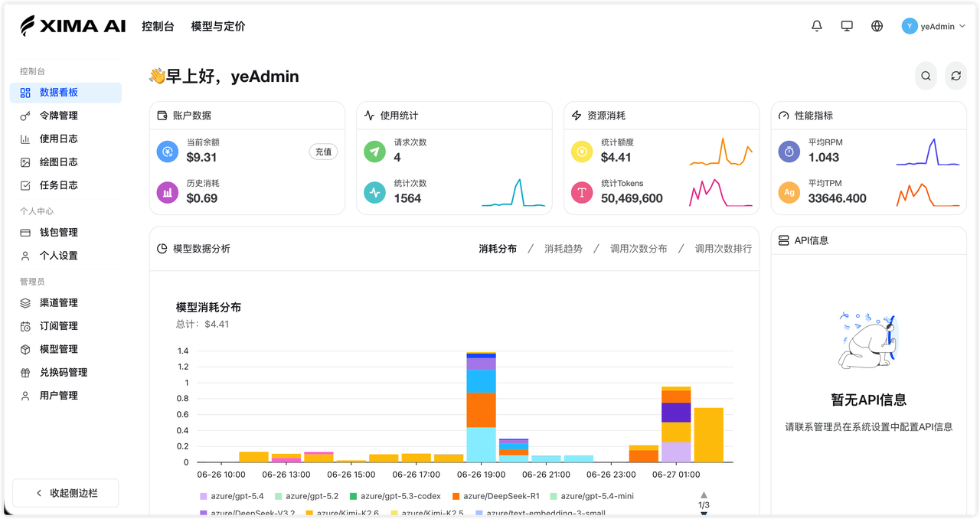980x519 pixels.
Task: Switch to the 消耗趋势 tab
Action: [563, 249]
